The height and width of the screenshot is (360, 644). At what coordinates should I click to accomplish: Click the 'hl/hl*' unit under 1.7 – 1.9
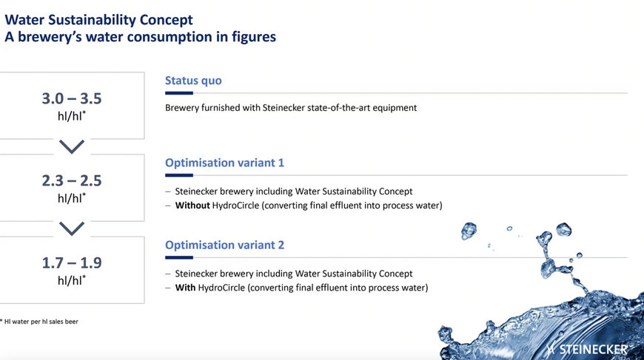click(x=72, y=280)
